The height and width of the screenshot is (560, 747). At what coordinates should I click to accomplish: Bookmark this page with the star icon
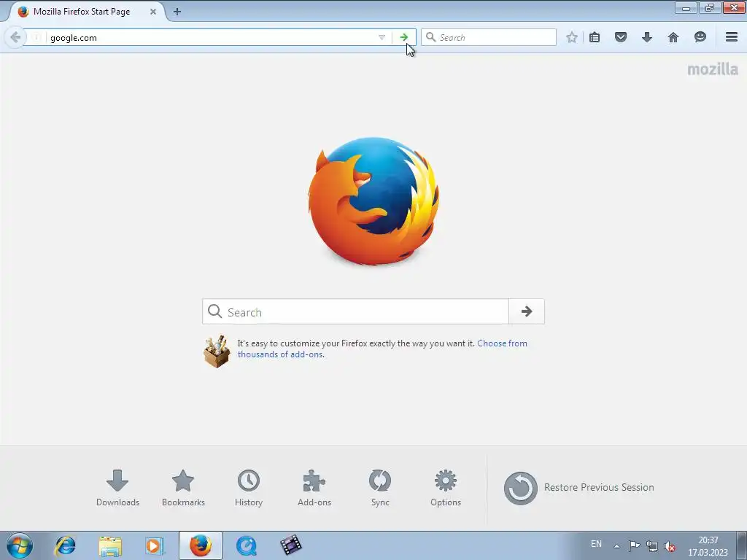click(572, 37)
